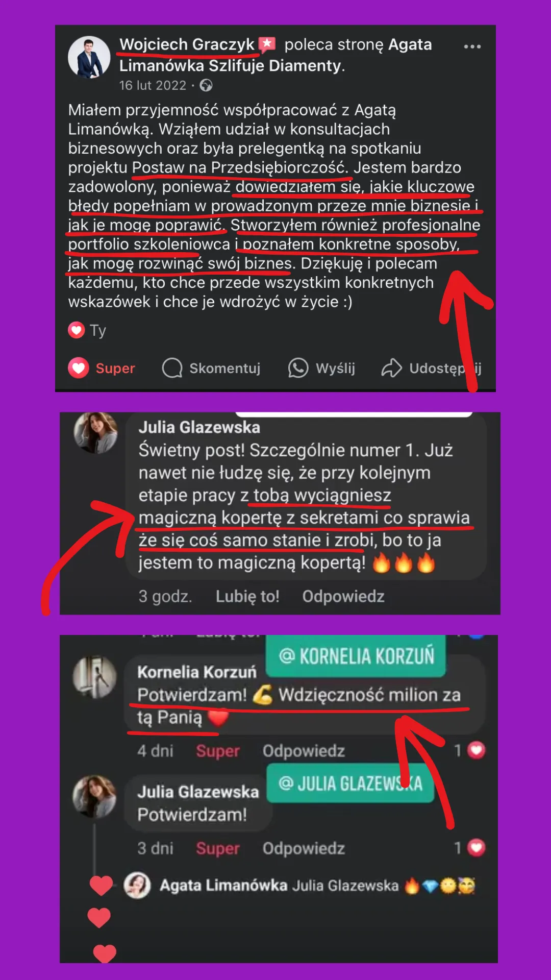Click the @ KORNELIA KORZUŃ teal tag
The width and height of the screenshot is (551, 980).
(356, 656)
